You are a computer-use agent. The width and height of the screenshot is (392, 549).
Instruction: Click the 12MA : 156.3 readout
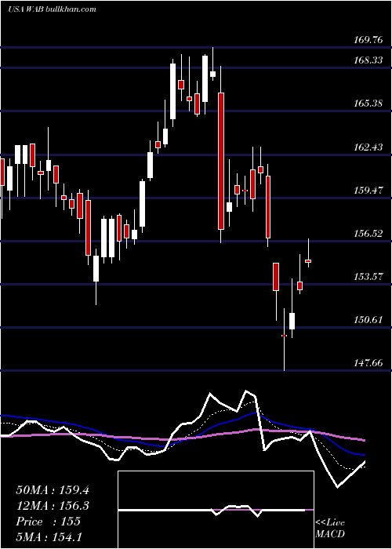(53, 506)
